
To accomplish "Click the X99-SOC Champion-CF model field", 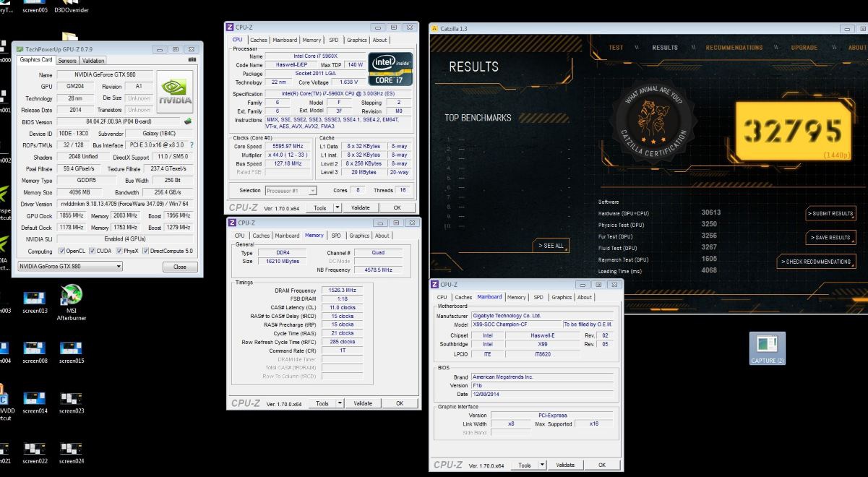I will [x=515, y=325].
